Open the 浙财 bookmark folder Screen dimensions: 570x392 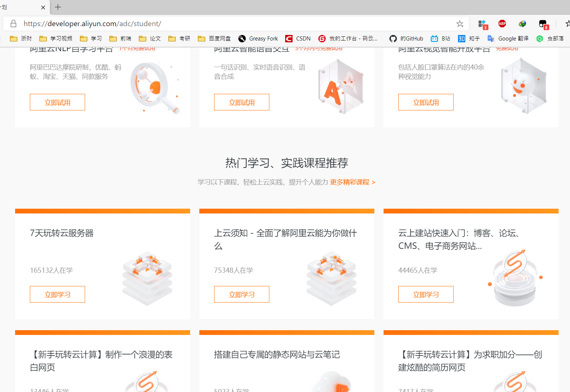click(21, 39)
